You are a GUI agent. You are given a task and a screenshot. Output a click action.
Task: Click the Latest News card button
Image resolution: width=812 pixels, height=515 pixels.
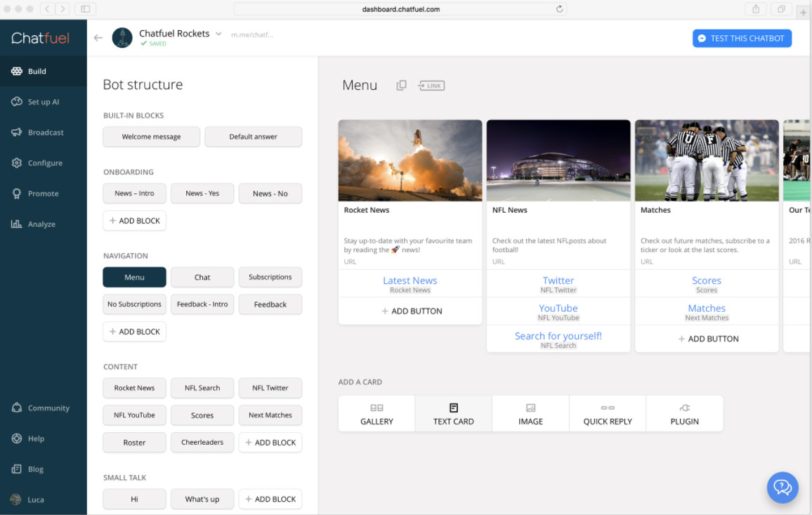coord(410,283)
